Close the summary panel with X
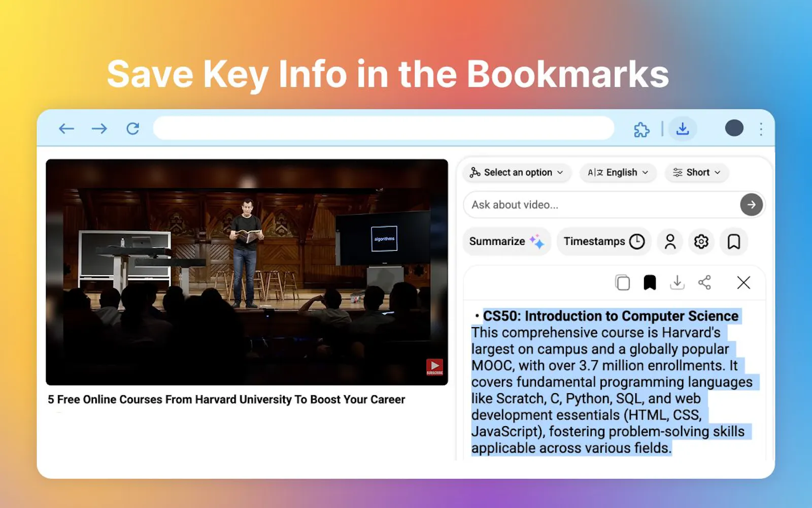812x508 pixels. [x=743, y=282]
